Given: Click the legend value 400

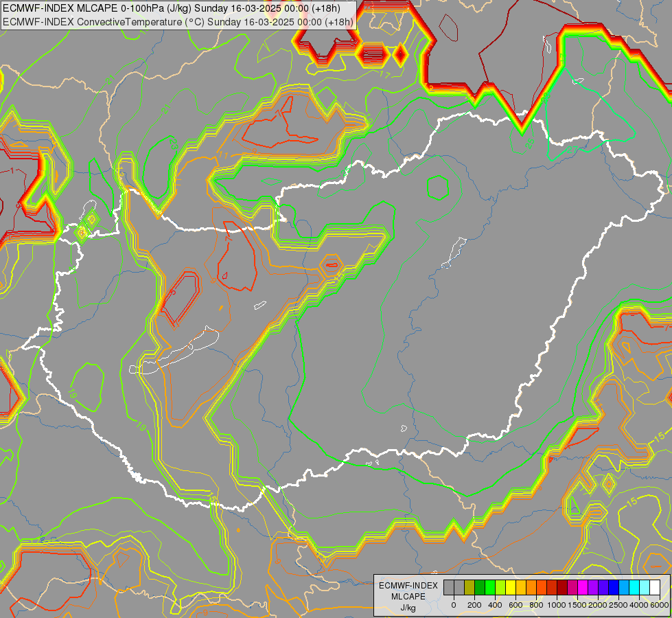Looking at the screenshot, I should click(496, 605).
